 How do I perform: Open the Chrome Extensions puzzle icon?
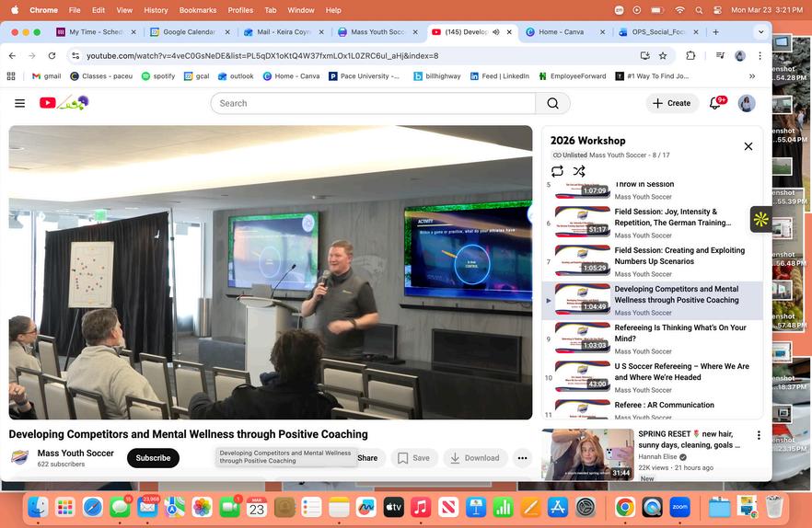[690, 55]
